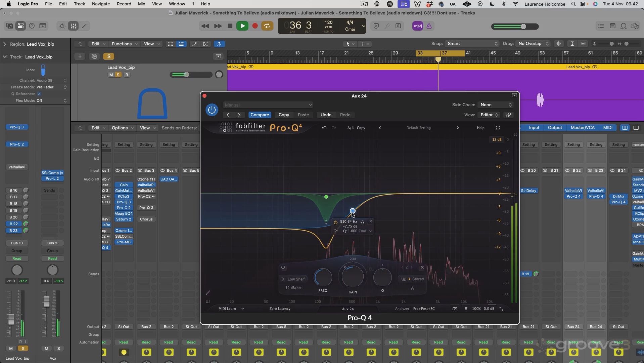Screen dimensions: 644x363
Task: Click Redo in the plug-in header
Action: click(345, 115)
